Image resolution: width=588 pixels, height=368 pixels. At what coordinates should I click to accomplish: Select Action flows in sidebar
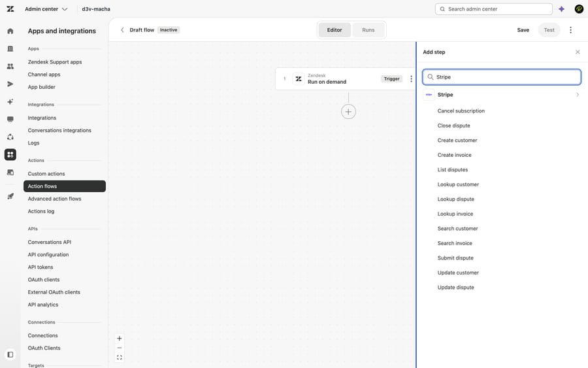(x=65, y=186)
